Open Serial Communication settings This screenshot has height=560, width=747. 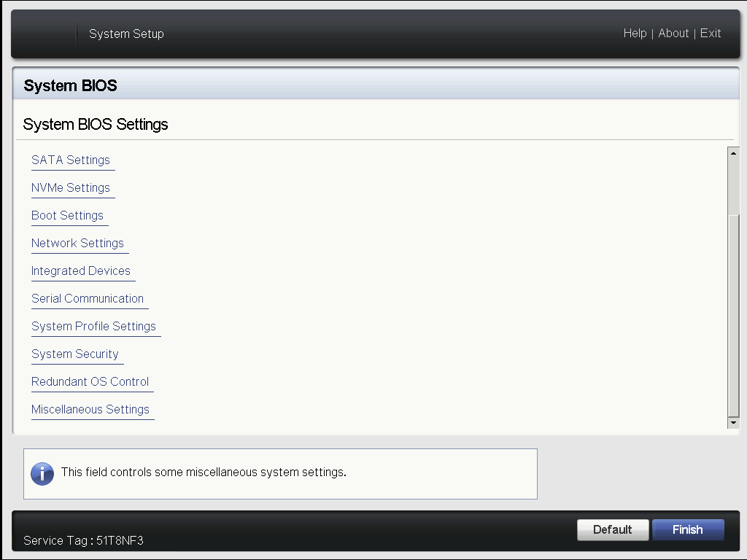[x=88, y=298]
